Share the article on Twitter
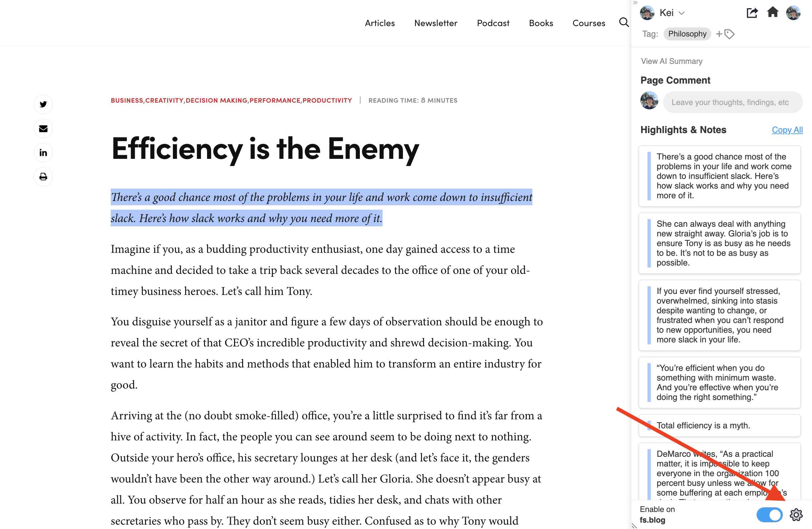Image resolution: width=812 pixels, height=529 pixels. (43, 104)
